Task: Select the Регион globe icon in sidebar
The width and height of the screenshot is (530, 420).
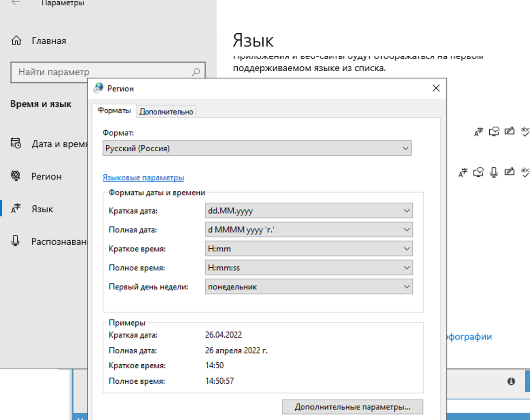Action: coord(16,176)
